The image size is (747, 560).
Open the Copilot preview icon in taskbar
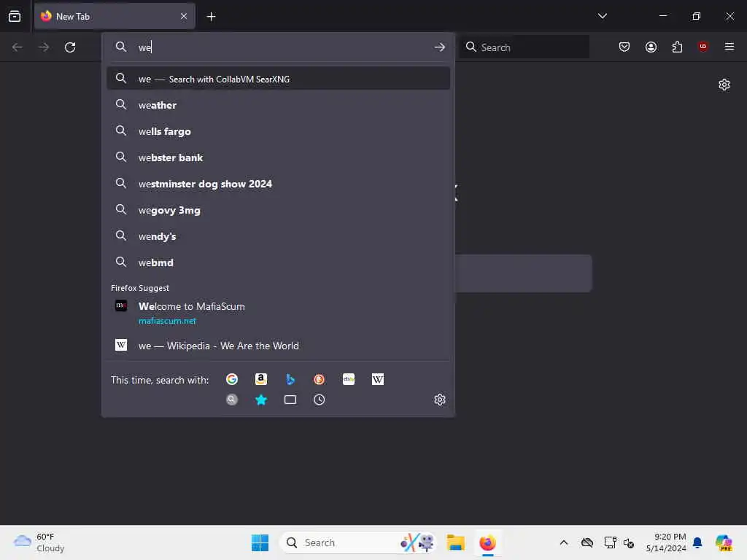[x=724, y=542]
